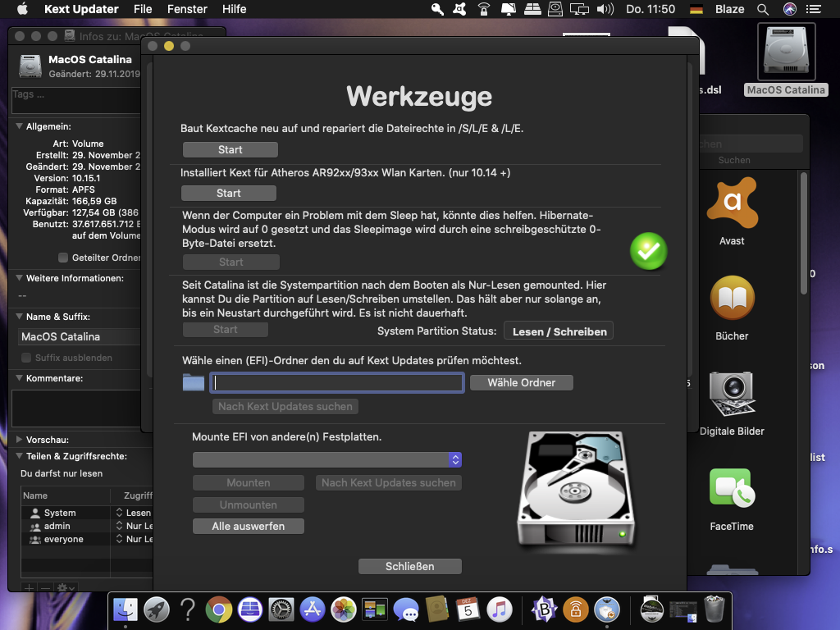Viewport: 840px width, 630px height.
Task: Collapse the Weitere Informationen section
Action: tap(20, 278)
